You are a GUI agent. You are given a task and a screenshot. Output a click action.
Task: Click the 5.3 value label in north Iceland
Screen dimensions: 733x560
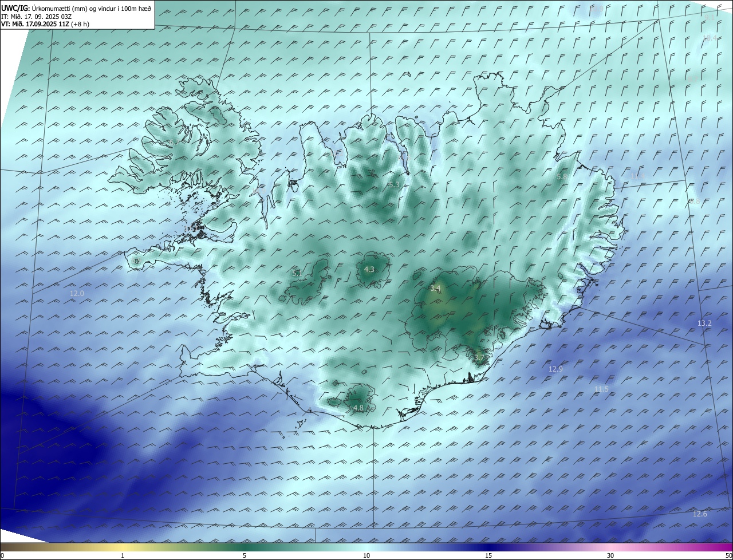click(393, 185)
